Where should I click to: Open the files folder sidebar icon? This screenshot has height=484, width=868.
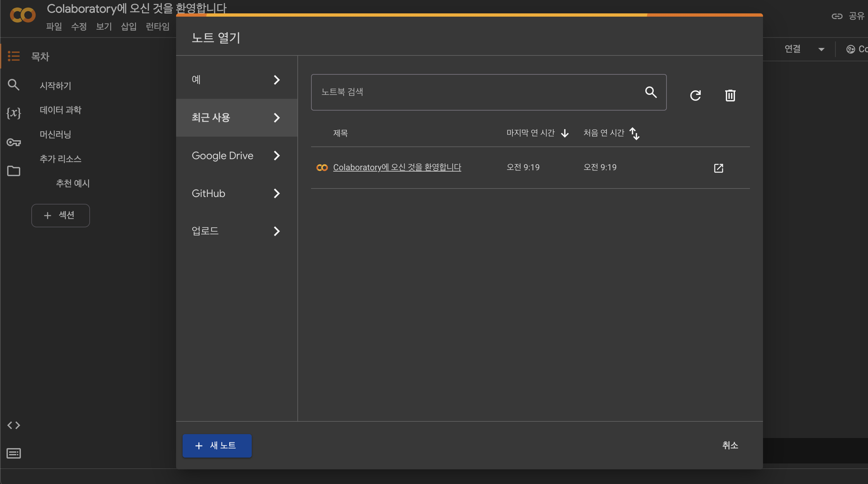13,171
